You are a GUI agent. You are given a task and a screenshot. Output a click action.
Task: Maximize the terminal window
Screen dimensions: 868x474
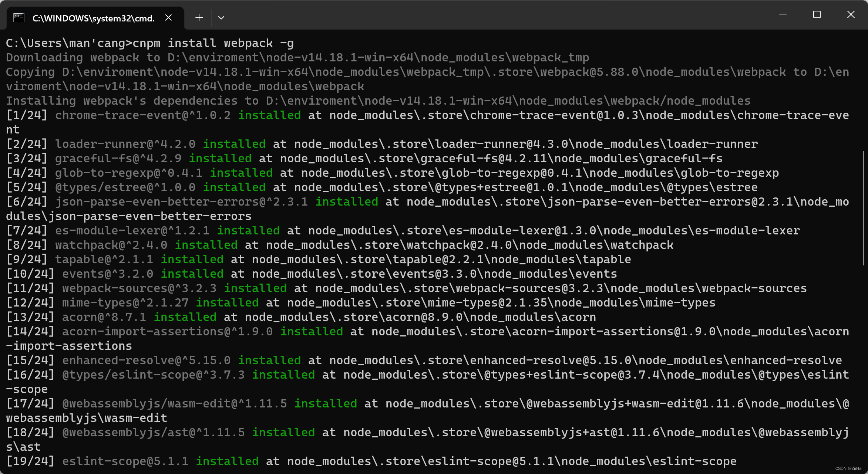pyautogui.click(x=817, y=14)
